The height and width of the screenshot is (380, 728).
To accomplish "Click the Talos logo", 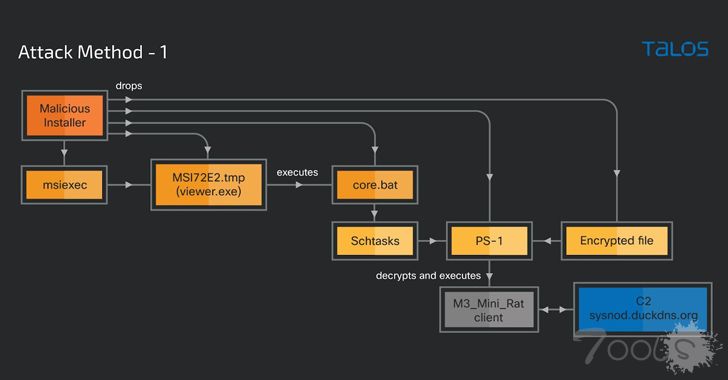I will pyautogui.click(x=675, y=48).
